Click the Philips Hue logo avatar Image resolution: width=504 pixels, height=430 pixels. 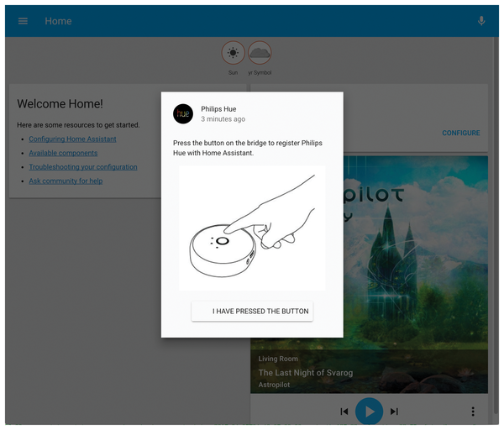pyautogui.click(x=183, y=113)
